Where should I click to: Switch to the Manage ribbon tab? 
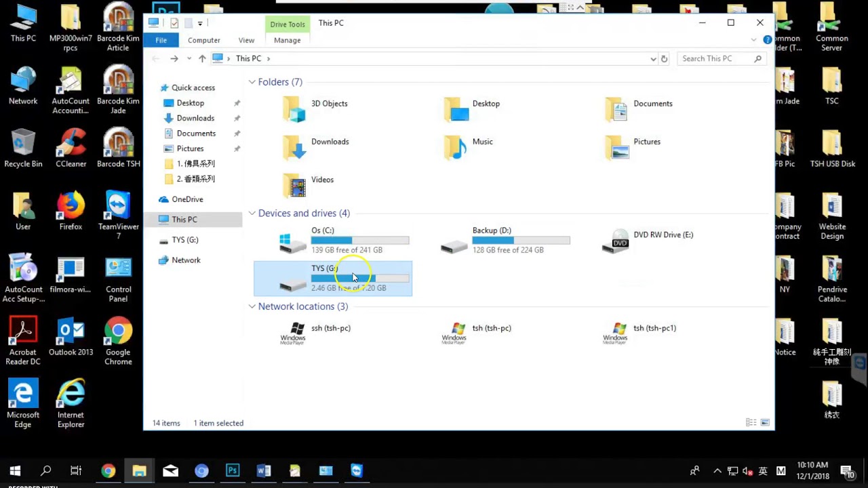[x=287, y=40]
